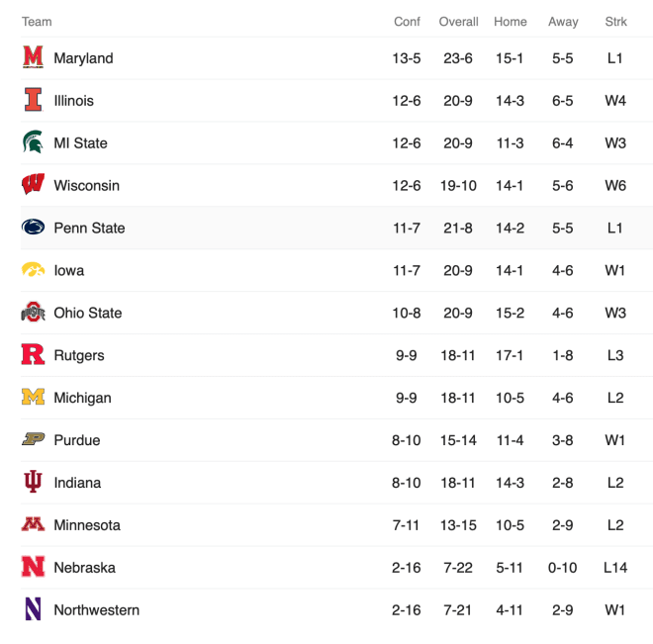Select the Away column header
The image size is (653, 644).
[563, 22]
